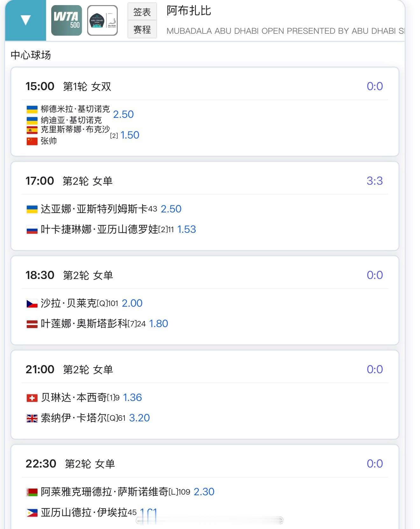Open the 22:30 match header row
Image resolution: width=420 pixels, height=529 pixels.
coord(204,464)
